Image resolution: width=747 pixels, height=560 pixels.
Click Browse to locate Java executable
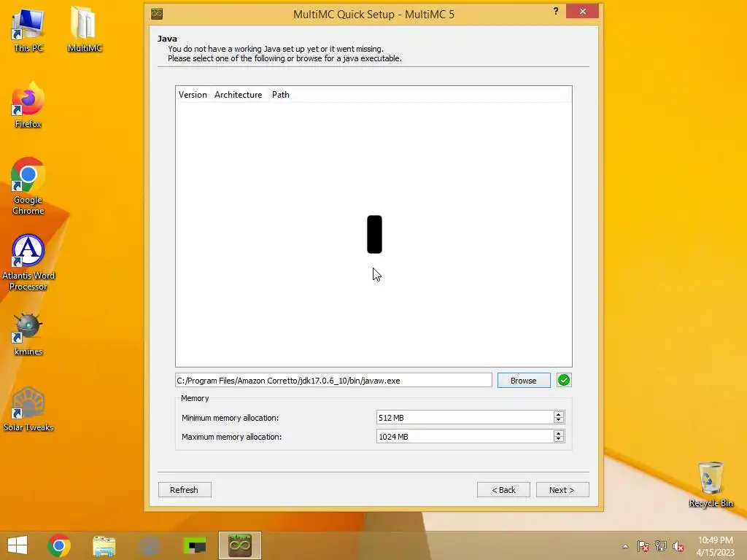(x=524, y=381)
